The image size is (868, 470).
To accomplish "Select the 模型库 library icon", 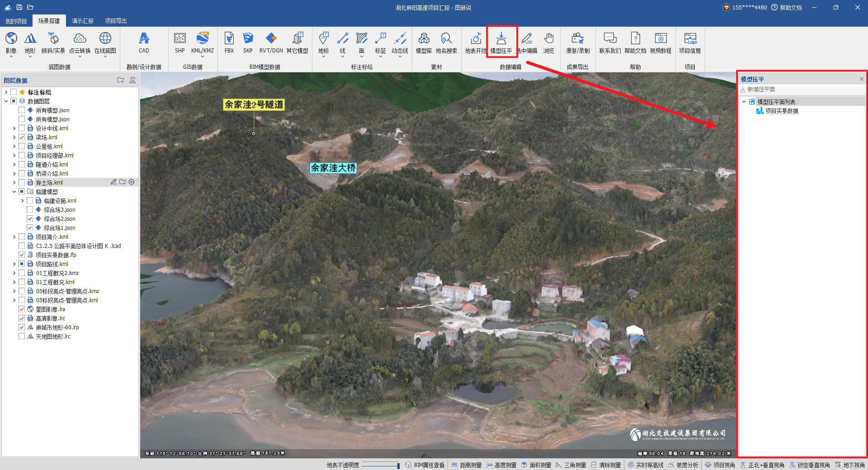I will tap(424, 39).
